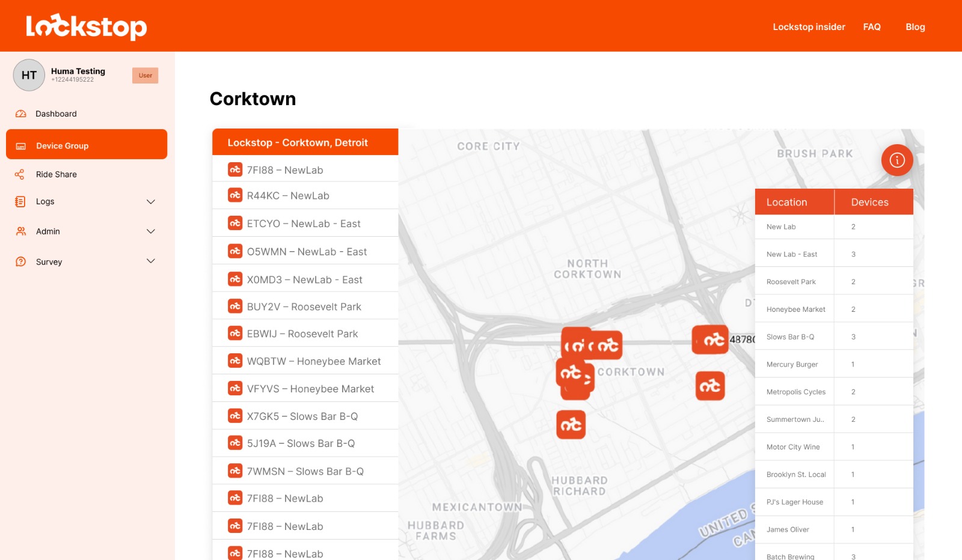Screen dimensions: 962x560
Task: Select Brooklyn St. Local in the table
Action: [x=796, y=475]
